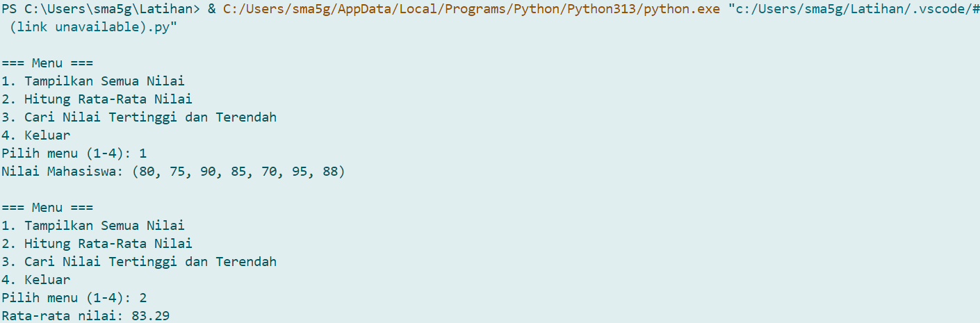Screen dimensions: 980x323
Task: Click the PowerShell prompt path text
Action: (x=101, y=10)
